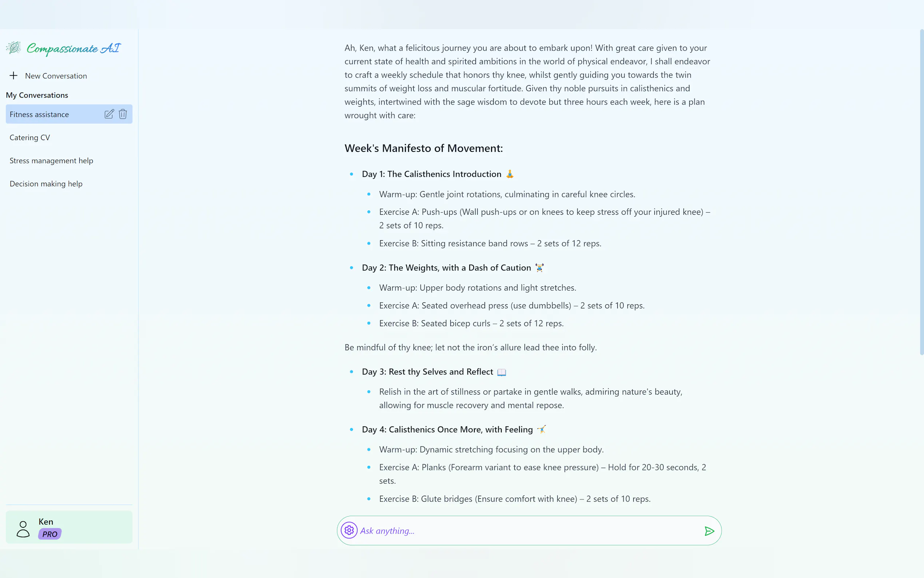
Task: Click the Compassionate AI leaf logo
Action: (13, 48)
